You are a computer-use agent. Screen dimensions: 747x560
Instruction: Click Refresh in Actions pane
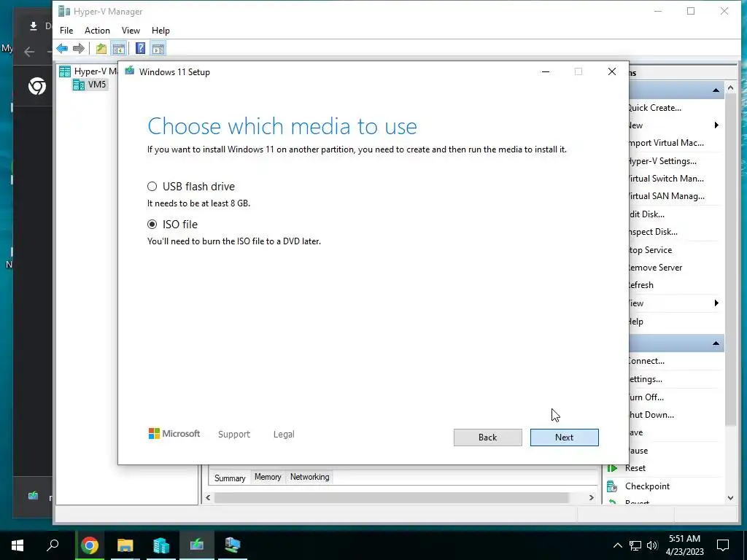click(x=641, y=285)
